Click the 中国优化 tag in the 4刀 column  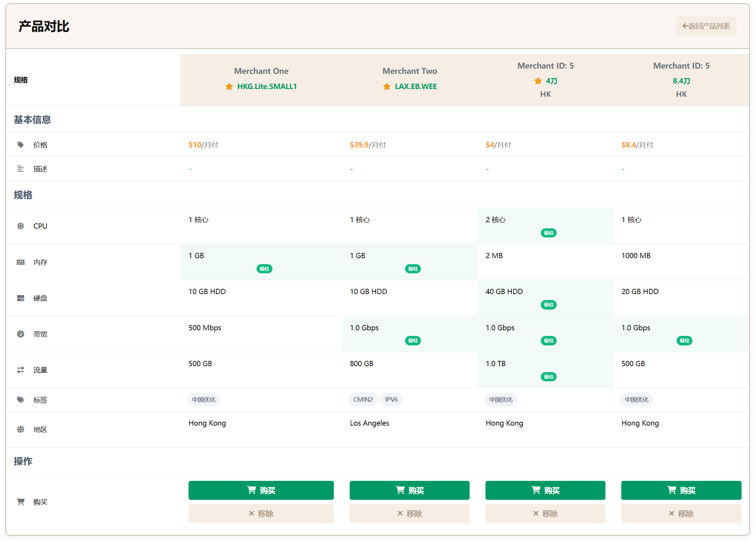coord(501,400)
